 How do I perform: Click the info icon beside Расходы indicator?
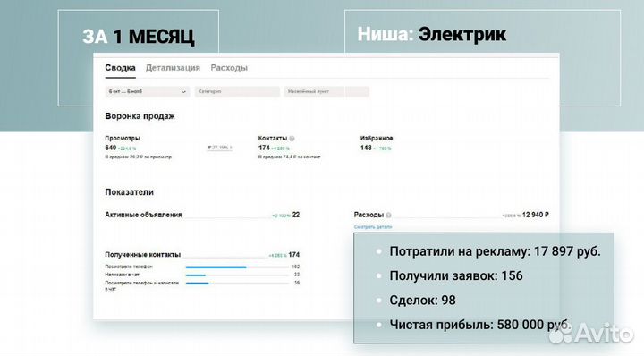pyautogui.click(x=388, y=215)
